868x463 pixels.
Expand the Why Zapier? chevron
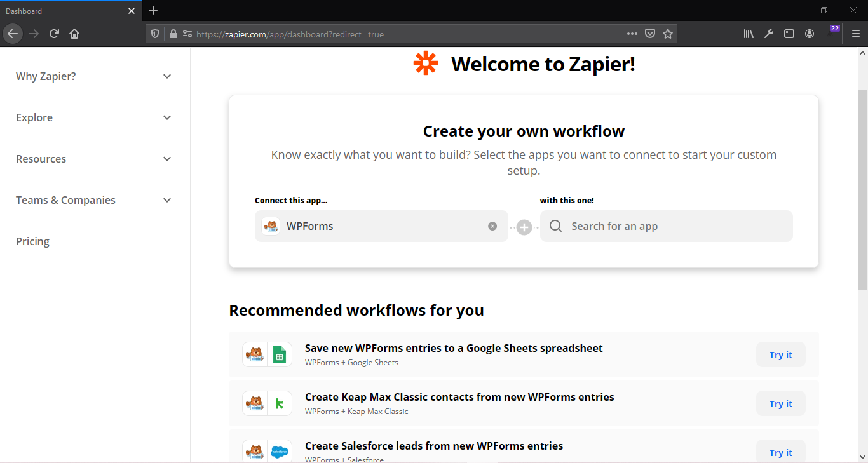167,76
